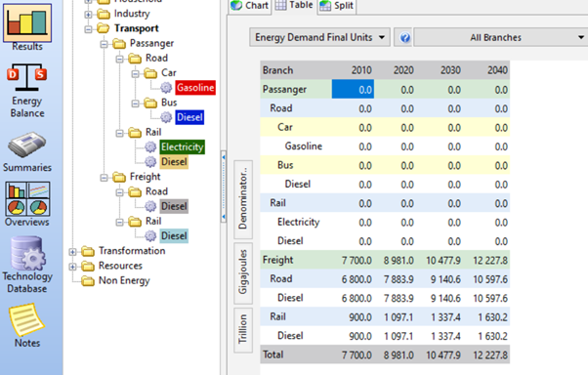This screenshot has height=375, width=588.
Task: Collapse the Passanger tree node
Action: [x=104, y=44]
